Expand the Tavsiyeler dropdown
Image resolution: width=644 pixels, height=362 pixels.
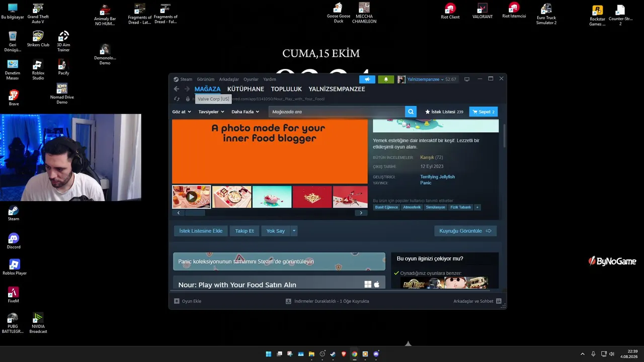point(211,112)
